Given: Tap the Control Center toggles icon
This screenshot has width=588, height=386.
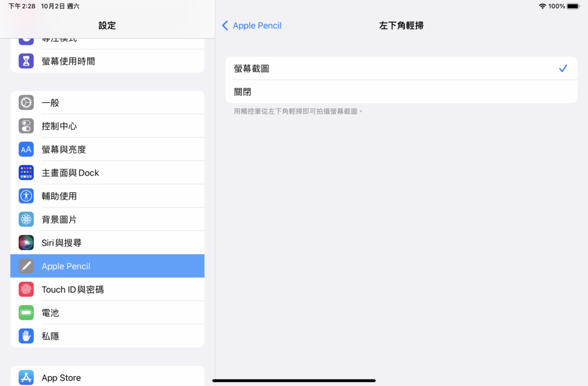Looking at the screenshot, I should point(26,126).
